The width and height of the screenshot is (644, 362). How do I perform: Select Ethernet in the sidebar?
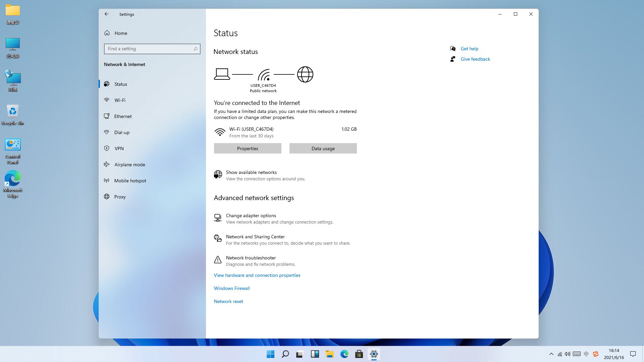point(123,116)
